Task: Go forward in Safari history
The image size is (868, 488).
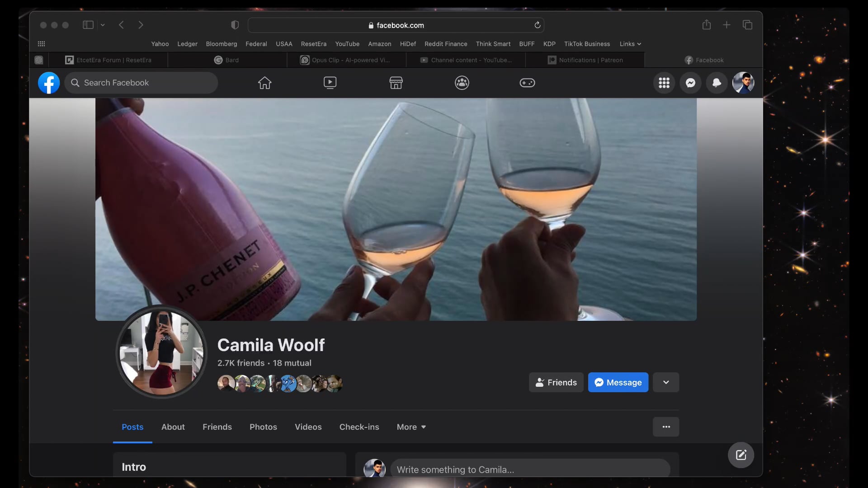Action: 141,25
